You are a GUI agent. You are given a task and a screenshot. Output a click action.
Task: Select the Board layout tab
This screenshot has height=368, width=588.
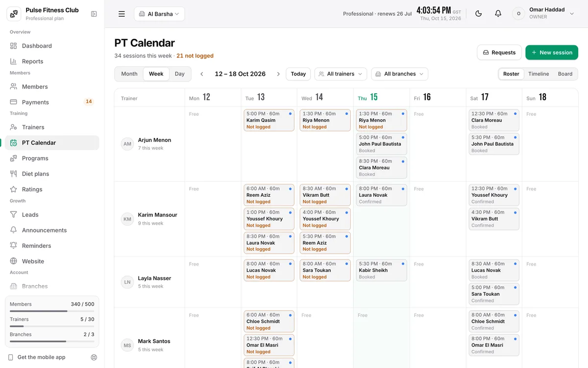click(565, 74)
